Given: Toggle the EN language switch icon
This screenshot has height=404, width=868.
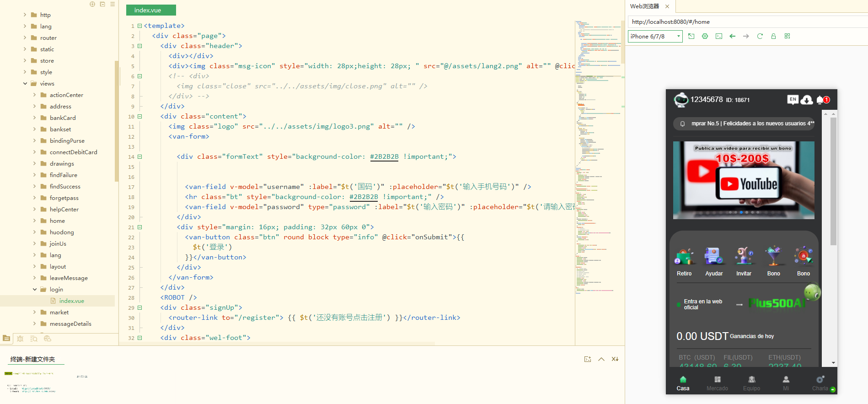Looking at the screenshot, I should point(793,99).
